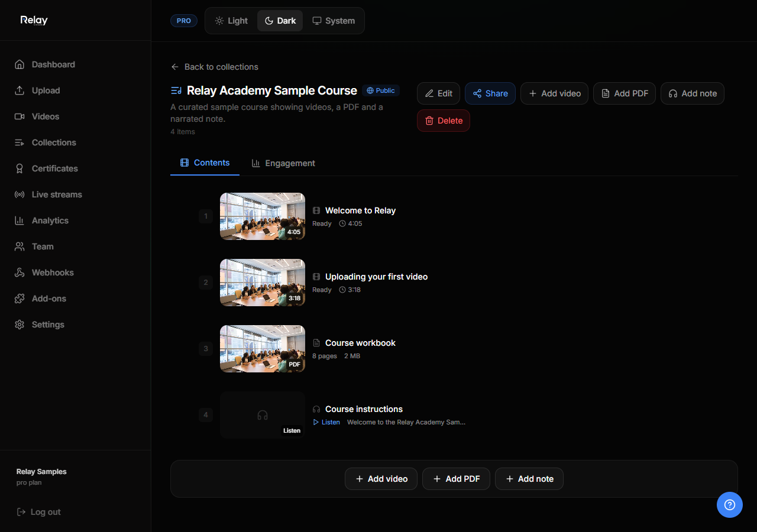
Task: Click the Relay Samples account name
Action: click(x=41, y=472)
